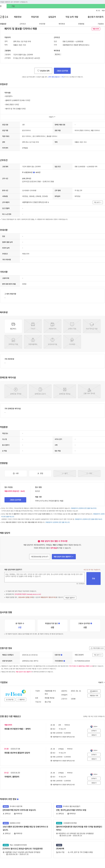105x868 pixels.
Task: Click the 로그인 link
Action: click(x=98, y=10)
